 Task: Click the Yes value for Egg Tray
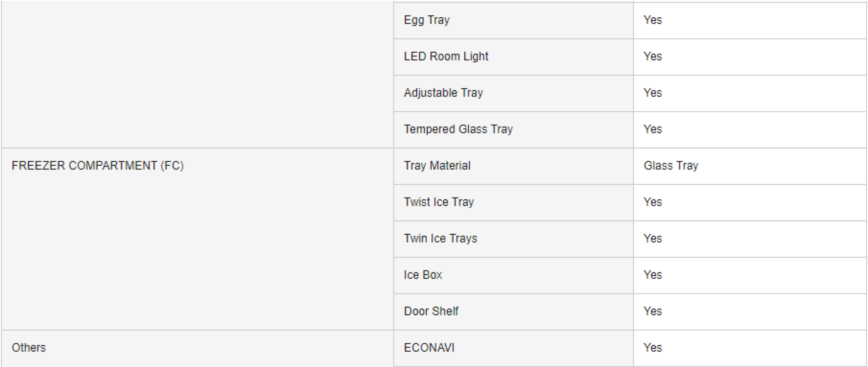[x=653, y=20]
